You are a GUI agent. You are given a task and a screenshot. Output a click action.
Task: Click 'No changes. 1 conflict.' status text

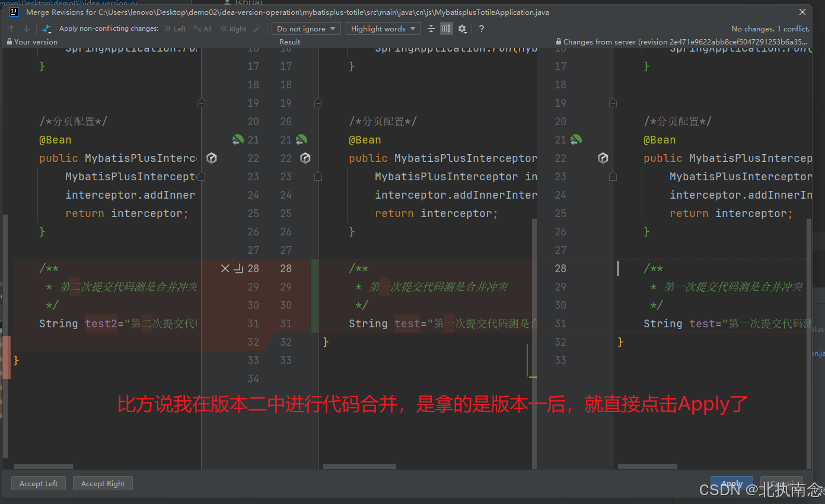(770, 28)
